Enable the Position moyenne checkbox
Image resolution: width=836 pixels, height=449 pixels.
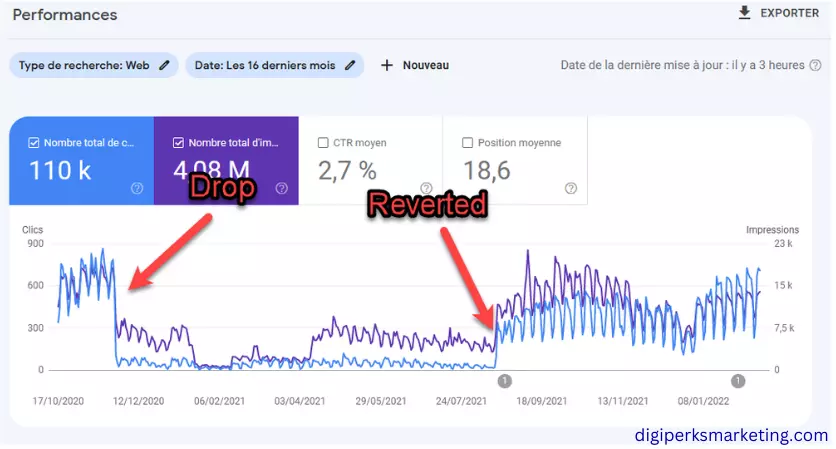coord(468,143)
